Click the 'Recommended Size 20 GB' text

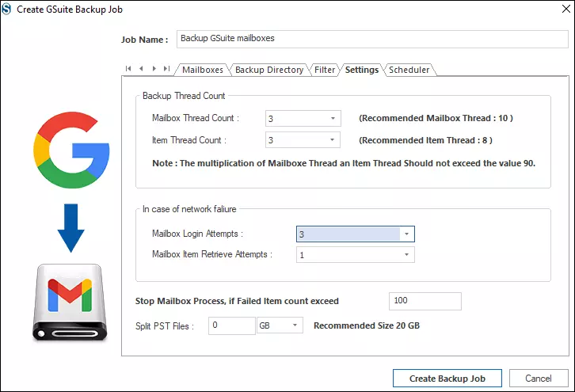point(367,325)
